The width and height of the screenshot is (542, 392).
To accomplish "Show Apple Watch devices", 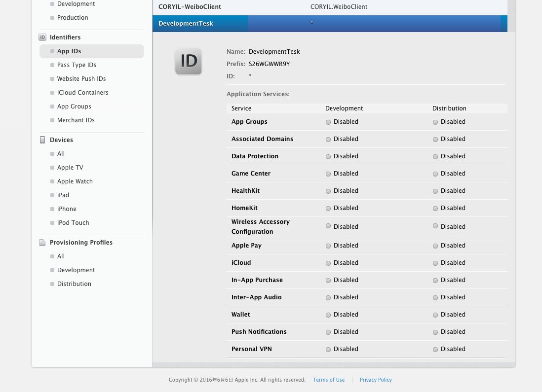I will point(75,181).
